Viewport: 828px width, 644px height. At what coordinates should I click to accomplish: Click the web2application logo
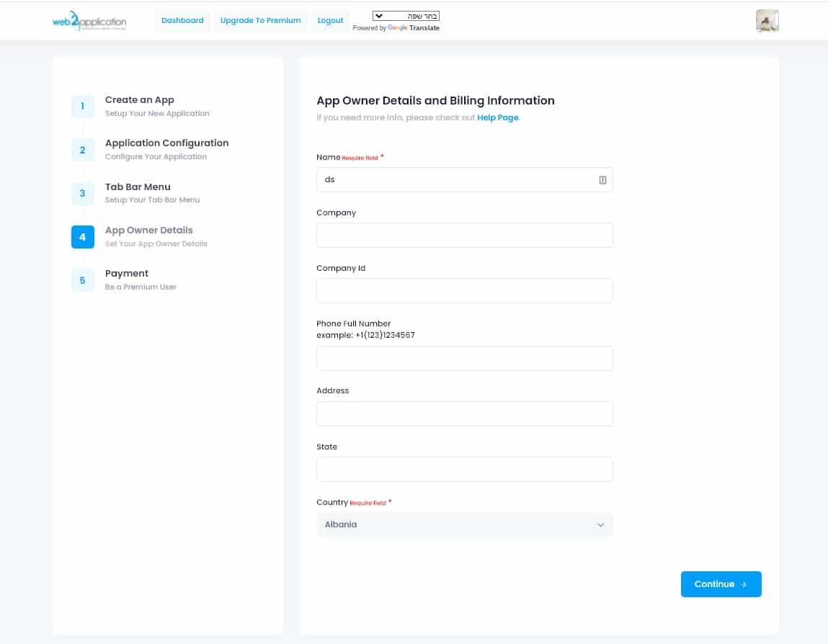pyautogui.click(x=89, y=22)
